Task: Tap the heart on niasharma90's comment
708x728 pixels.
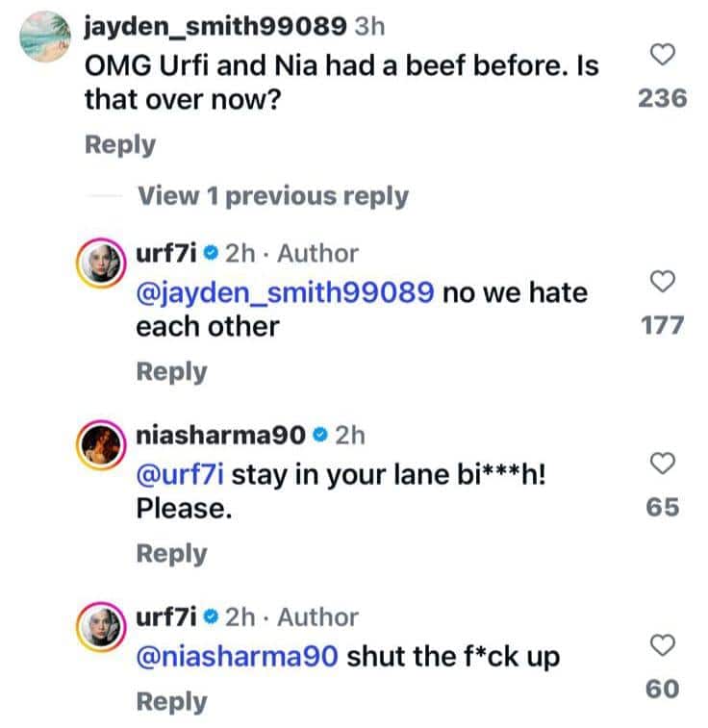Action: 662,465
